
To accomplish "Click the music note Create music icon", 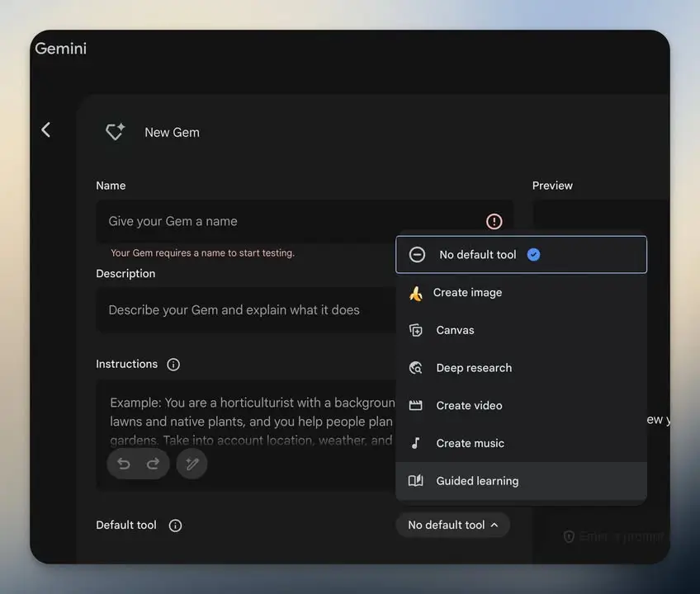I will coord(416,443).
